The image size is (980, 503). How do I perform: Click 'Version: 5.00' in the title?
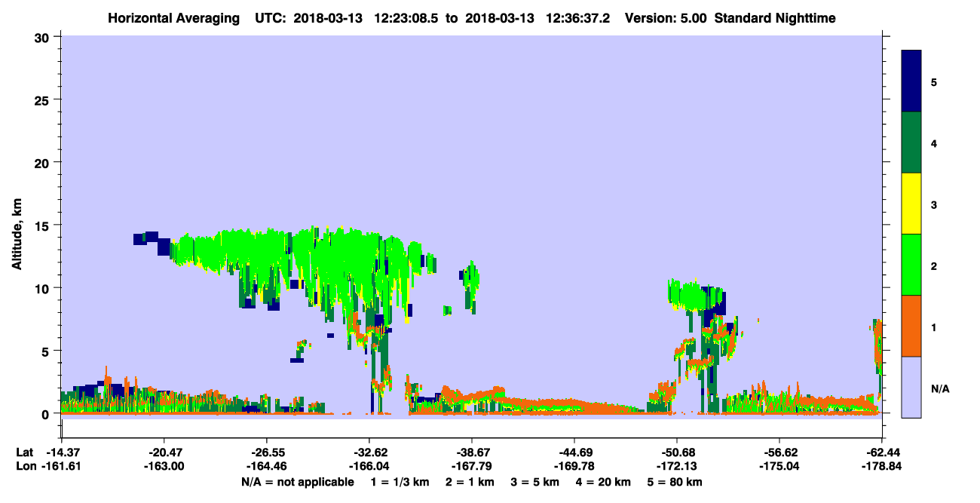tap(665, 17)
